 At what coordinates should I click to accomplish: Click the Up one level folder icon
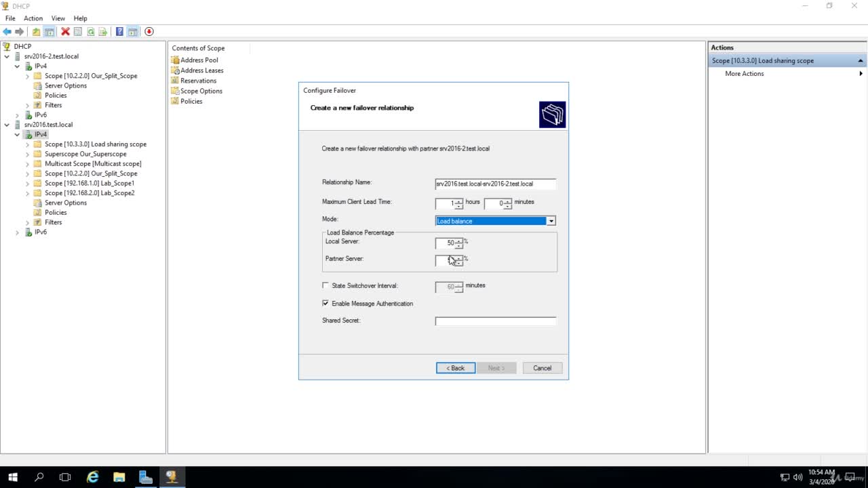(37, 32)
